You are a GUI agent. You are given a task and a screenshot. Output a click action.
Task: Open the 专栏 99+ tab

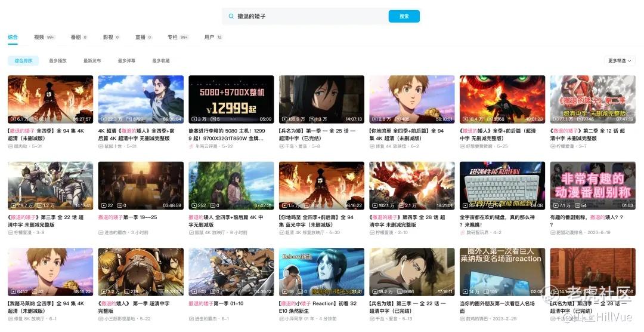coord(178,37)
